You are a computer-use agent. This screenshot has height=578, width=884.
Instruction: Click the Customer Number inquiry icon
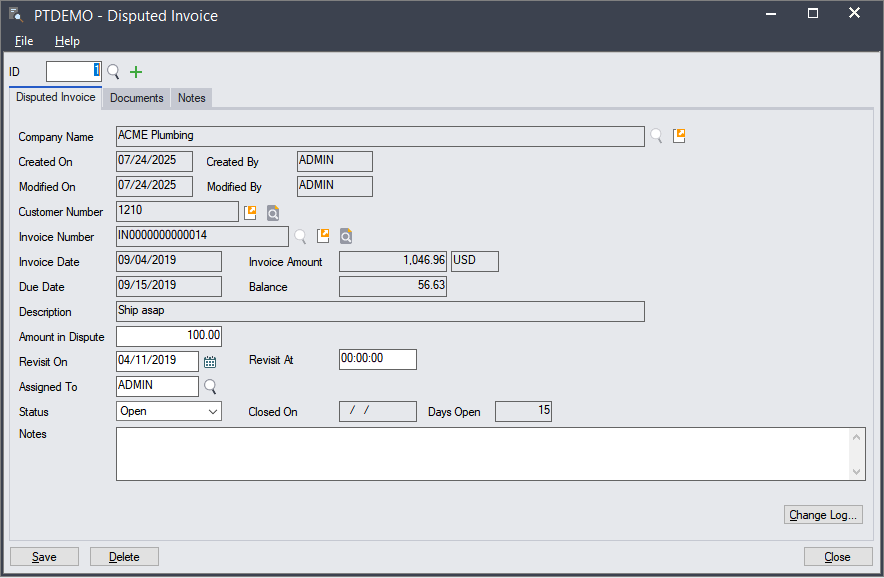coord(272,212)
